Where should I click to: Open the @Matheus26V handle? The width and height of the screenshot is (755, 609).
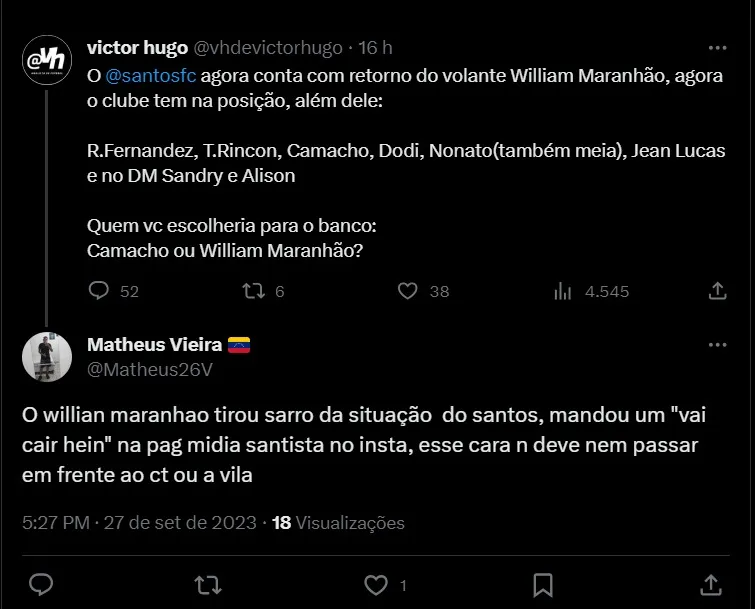click(150, 369)
